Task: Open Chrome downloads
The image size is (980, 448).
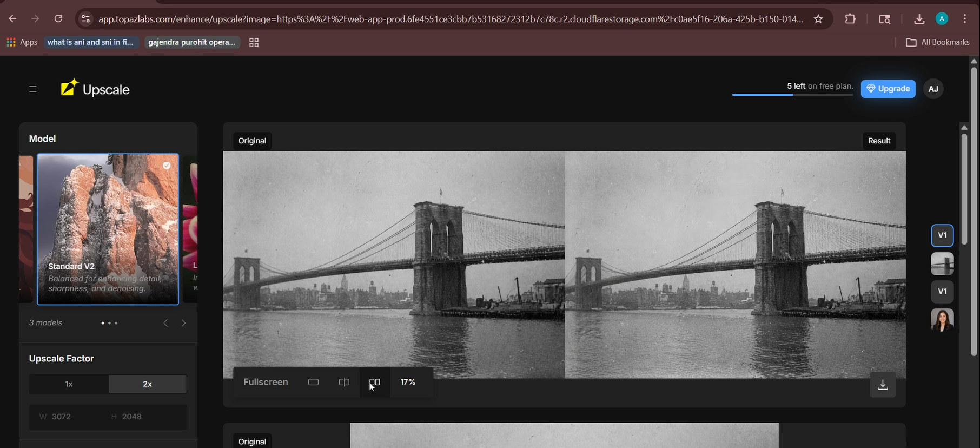Action: pyautogui.click(x=919, y=19)
